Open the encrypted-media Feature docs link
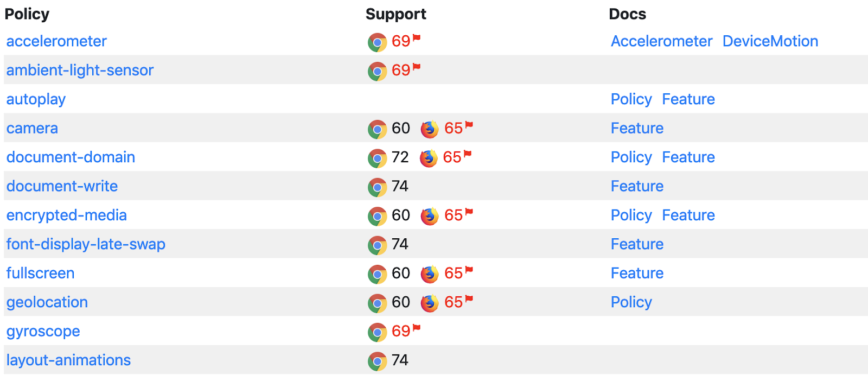Image resolution: width=868 pixels, height=375 pixels. (x=688, y=215)
